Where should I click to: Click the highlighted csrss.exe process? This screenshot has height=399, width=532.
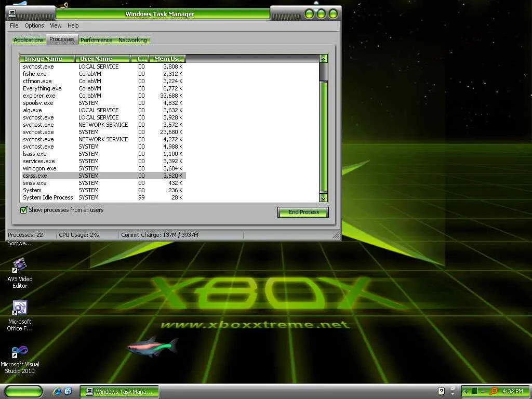click(x=103, y=176)
